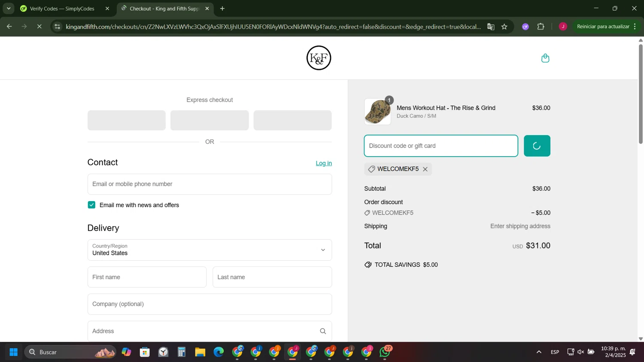Click the Last name field
Viewport: 644px width, 362px height.
(x=272, y=277)
